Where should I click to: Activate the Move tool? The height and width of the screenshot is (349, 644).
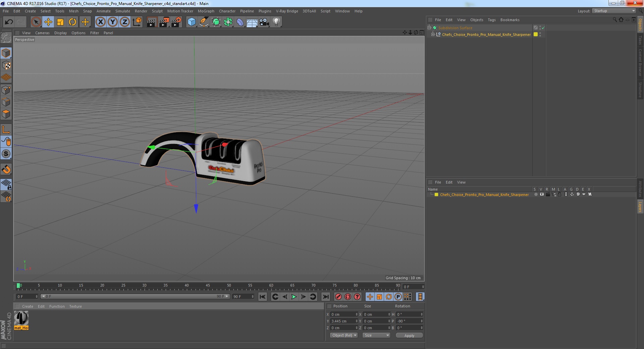point(48,22)
